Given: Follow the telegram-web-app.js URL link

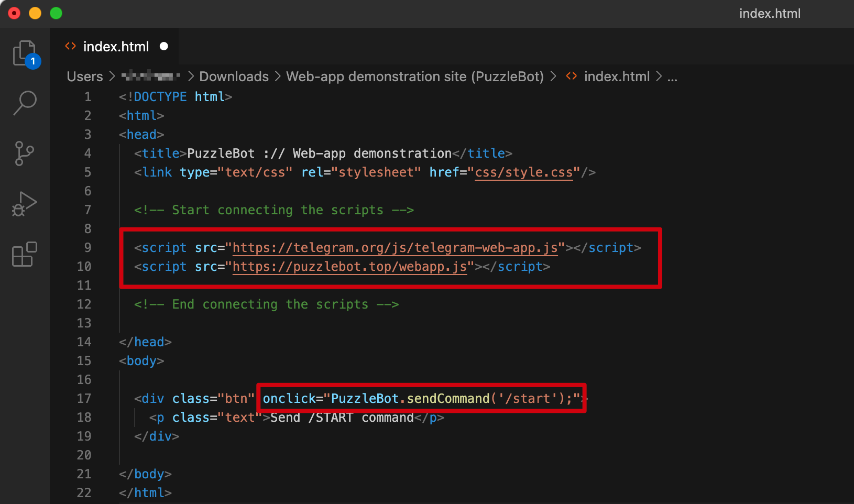Looking at the screenshot, I should (x=395, y=248).
